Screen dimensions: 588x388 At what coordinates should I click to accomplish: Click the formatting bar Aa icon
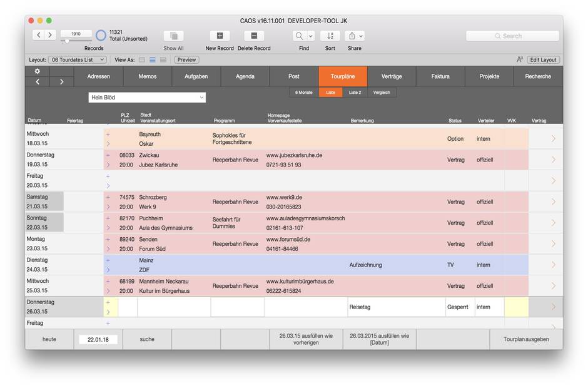(520, 59)
